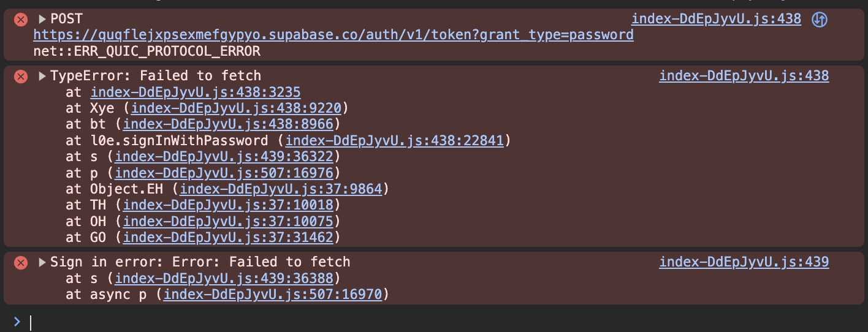Open the async p stack frame link

coord(273,295)
